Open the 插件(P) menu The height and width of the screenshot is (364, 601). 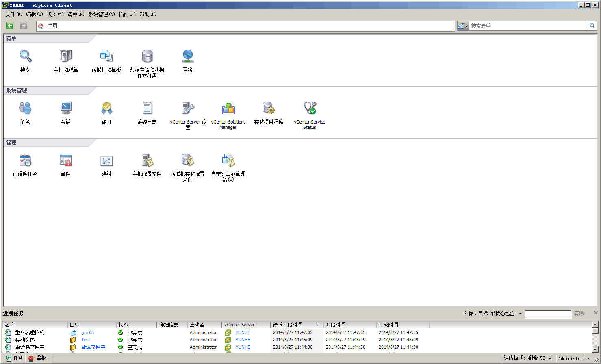[x=127, y=14]
